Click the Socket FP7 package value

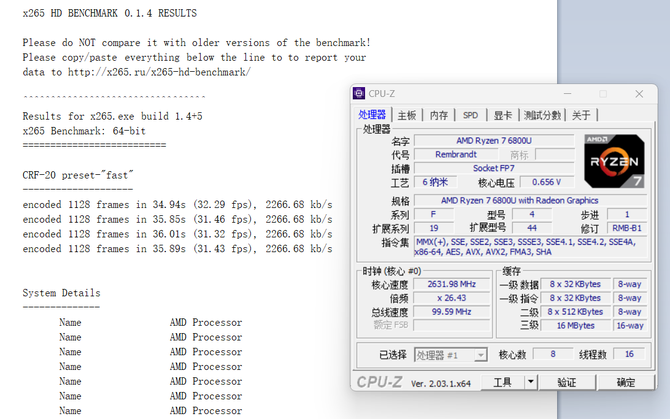494,168
